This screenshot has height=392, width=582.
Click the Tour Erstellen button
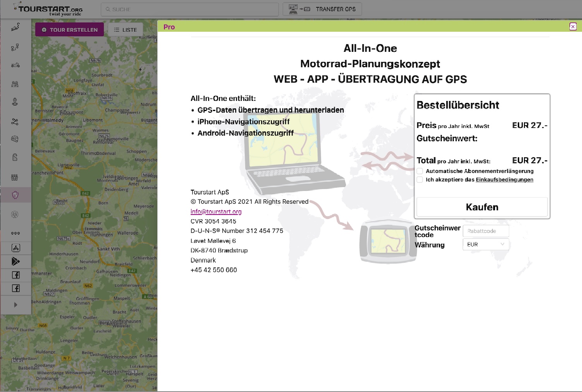70,30
